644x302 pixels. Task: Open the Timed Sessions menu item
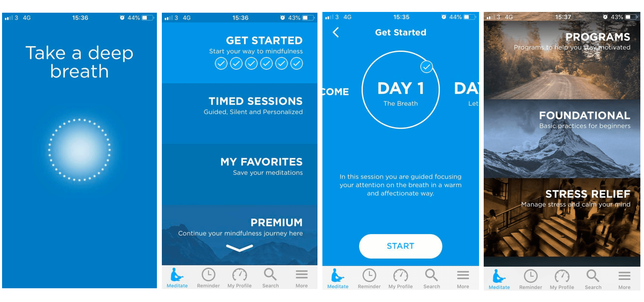(x=242, y=107)
